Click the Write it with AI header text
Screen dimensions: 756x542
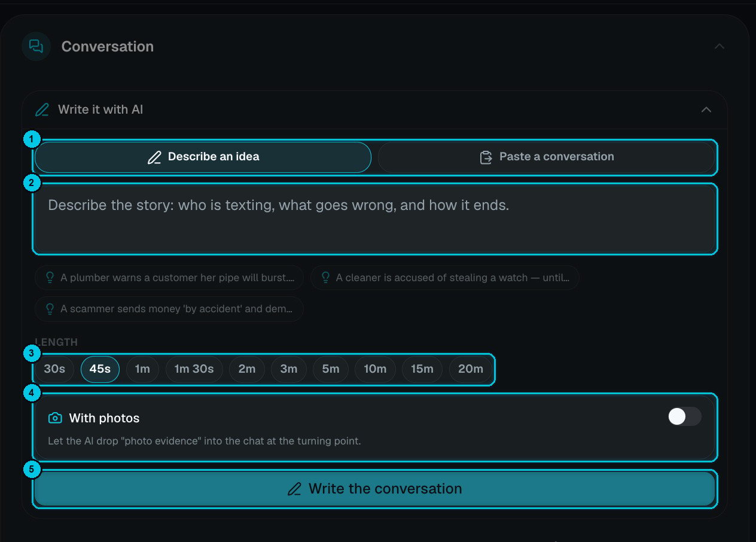[100, 110]
